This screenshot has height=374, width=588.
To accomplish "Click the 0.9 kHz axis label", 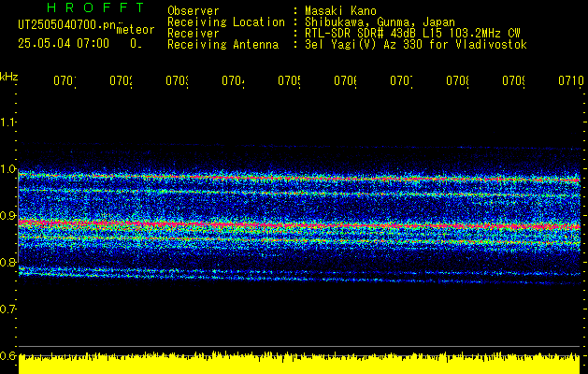I will [x=7, y=216].
